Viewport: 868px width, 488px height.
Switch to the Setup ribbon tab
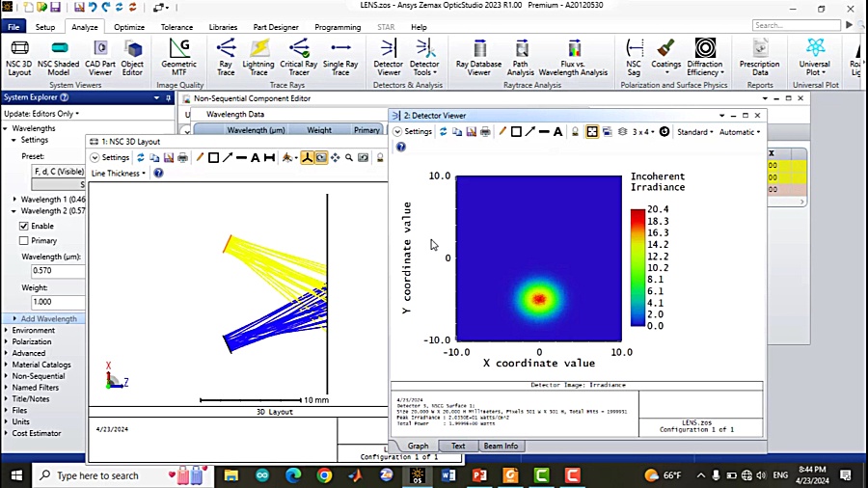pyautogui.click(x=45, y=27)
